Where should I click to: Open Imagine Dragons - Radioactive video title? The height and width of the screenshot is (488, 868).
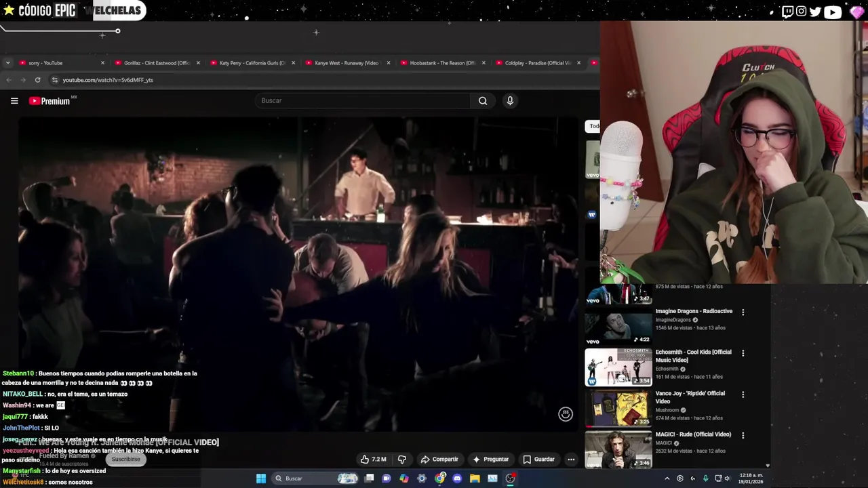[694, 311]
